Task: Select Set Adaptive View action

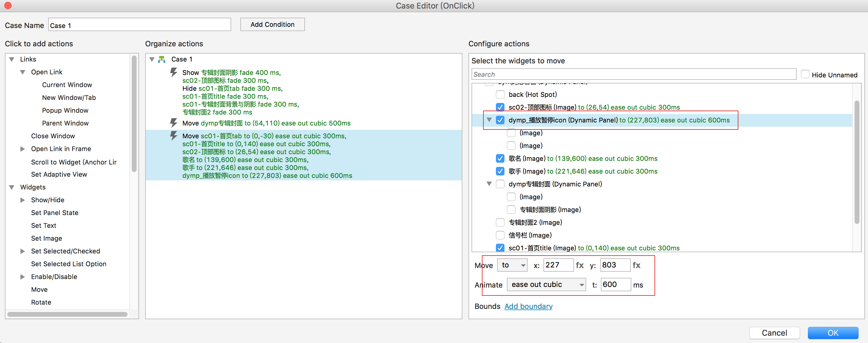Action: tap(59, 174)
